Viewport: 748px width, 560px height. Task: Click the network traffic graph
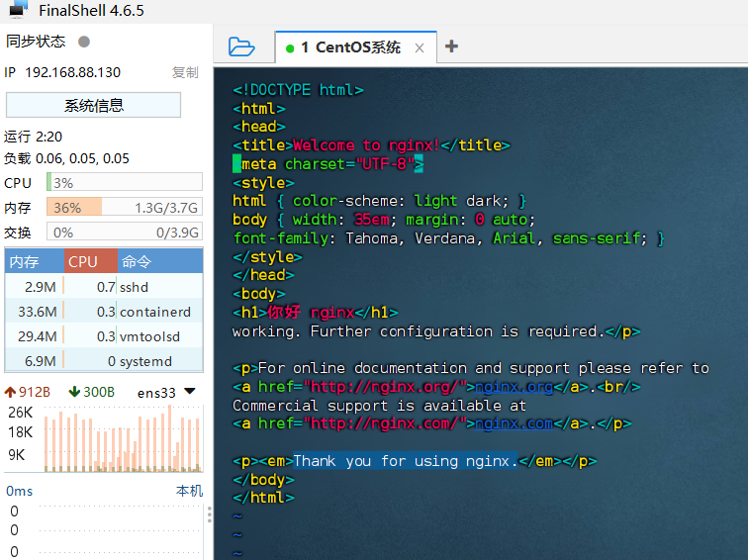tap(124, 438)
